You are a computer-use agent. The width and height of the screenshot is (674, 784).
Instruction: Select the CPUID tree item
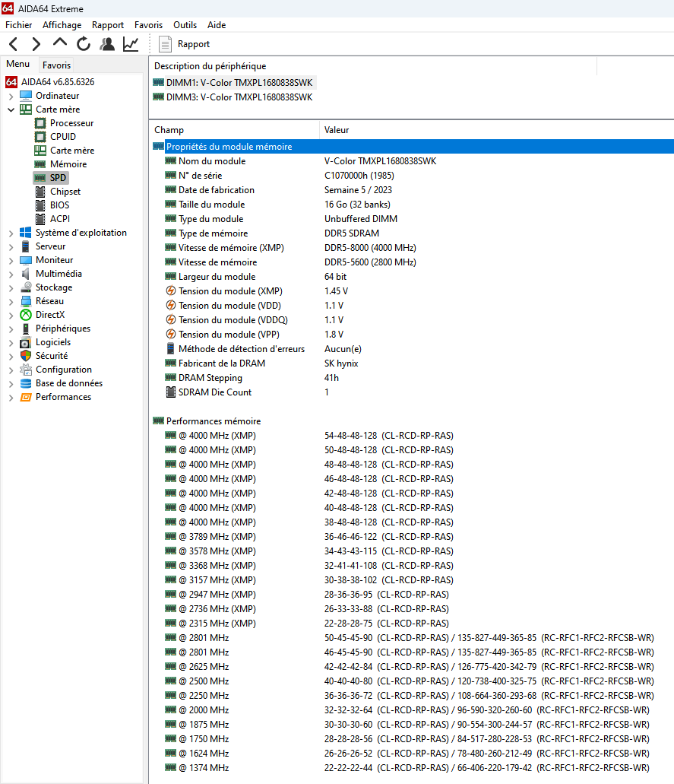pos(63,137)
